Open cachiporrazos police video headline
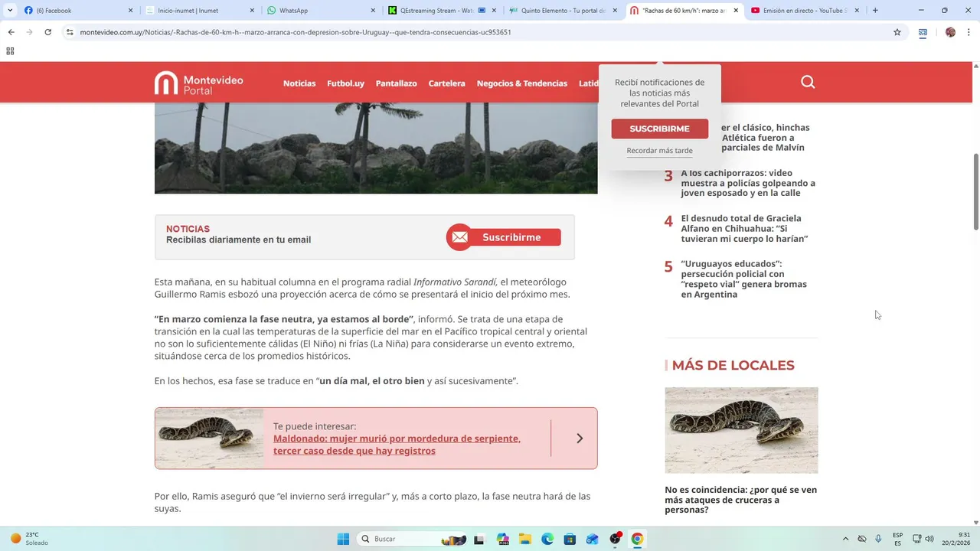The width and height of the screenshot is (980, 551). (748, 183)
